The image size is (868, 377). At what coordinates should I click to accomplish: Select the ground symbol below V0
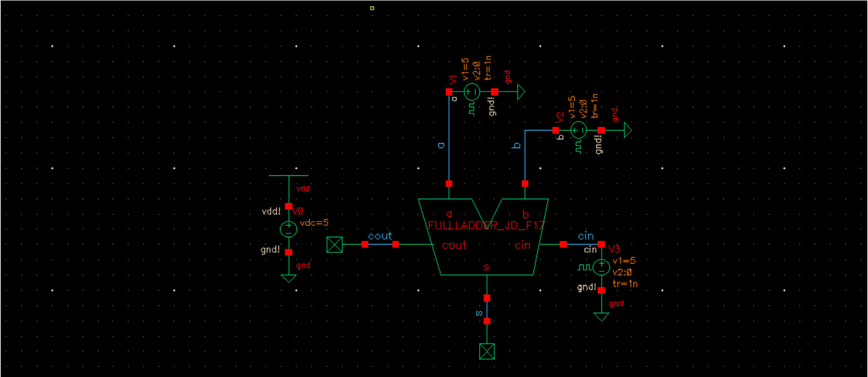pos(288,278)
